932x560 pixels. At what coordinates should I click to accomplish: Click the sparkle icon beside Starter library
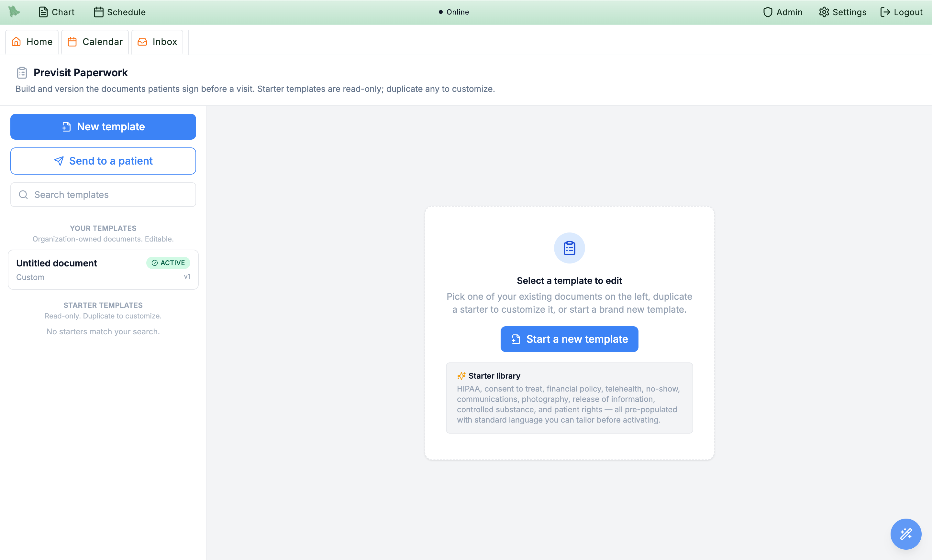point(461,376)
